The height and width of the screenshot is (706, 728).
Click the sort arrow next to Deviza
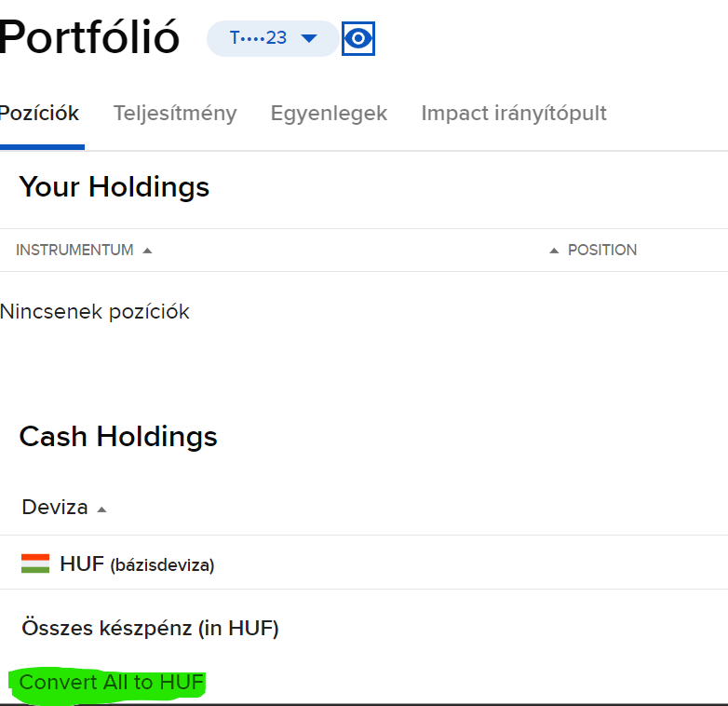[101, 509]
